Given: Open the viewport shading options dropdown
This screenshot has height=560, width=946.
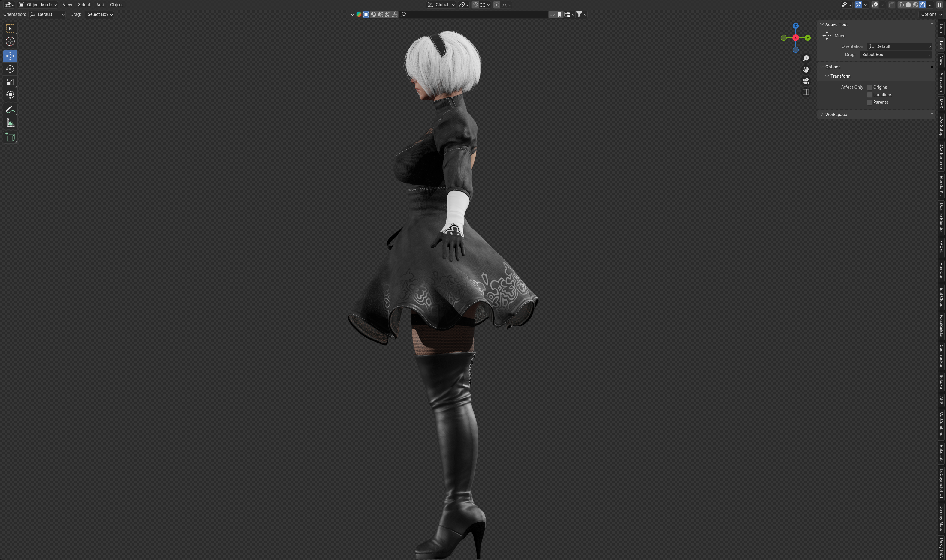Looking at the screenshot, I should [930, 5].
